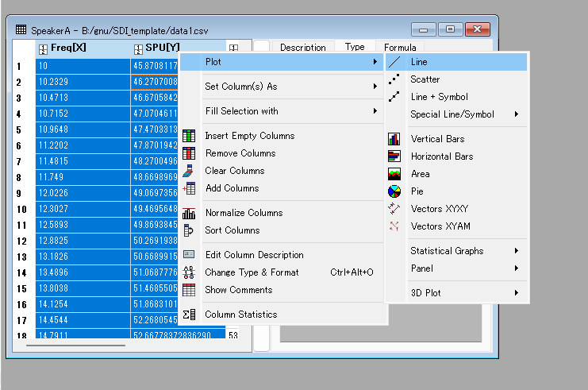Image resolution: width=588 pixels, height=390 pixels.
Task: Select Vectors XYAM menu entry
Action: (x=439, y=226)
